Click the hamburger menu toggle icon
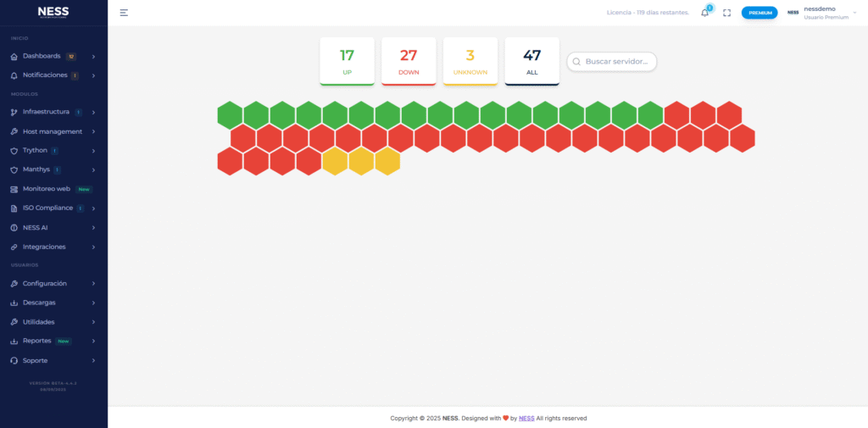 pyautogui.click(x=124, y=13)
